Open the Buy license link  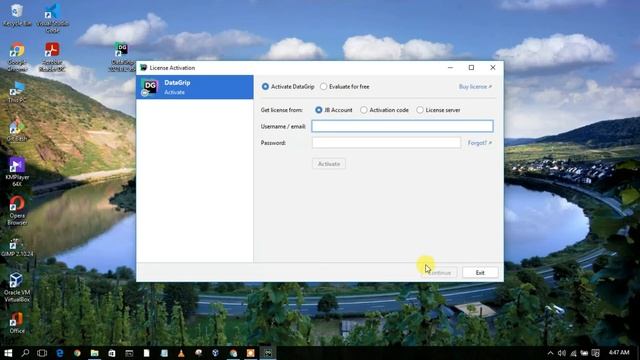[475, 87]
